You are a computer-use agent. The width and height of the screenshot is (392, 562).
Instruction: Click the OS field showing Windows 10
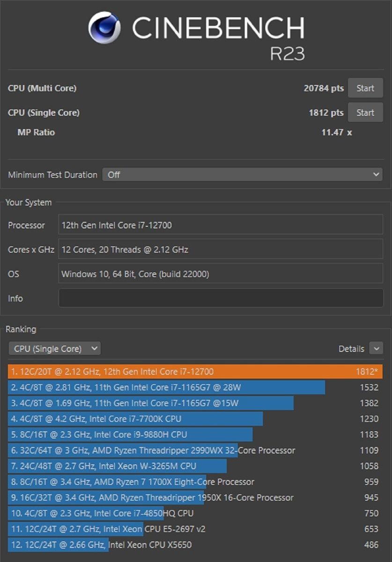(221, 274)
